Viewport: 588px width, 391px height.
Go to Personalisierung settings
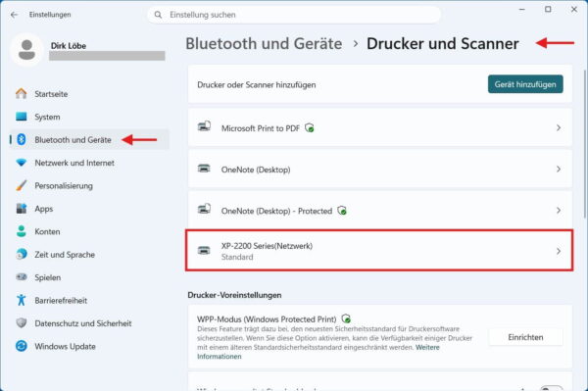(x=89, y=185)
